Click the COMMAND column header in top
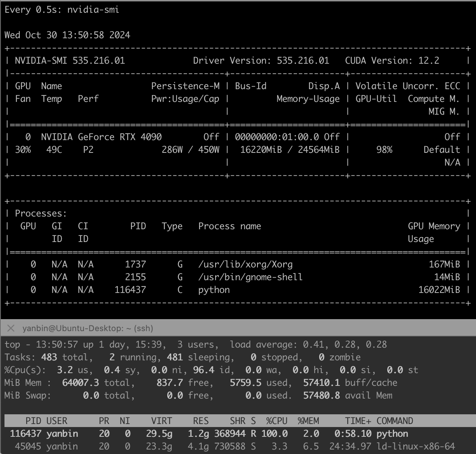This screenshot has width=476, height=454. click(x=394, y=421)
